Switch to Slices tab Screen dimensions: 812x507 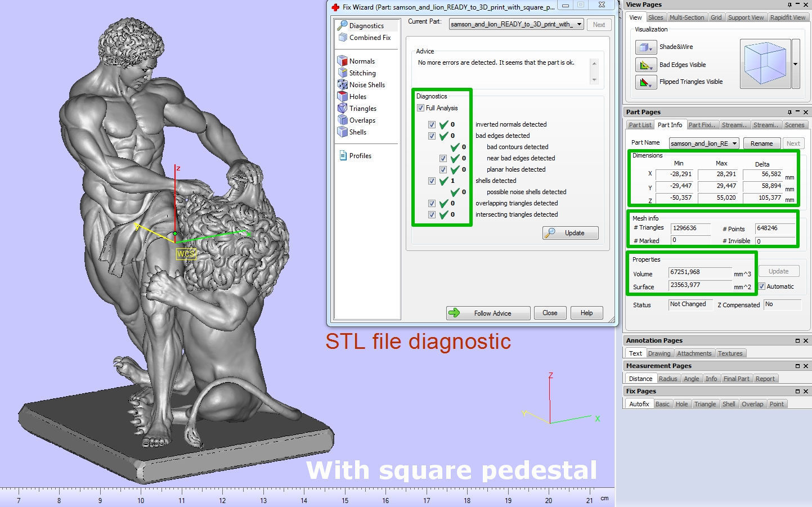[x=656, y=17]
